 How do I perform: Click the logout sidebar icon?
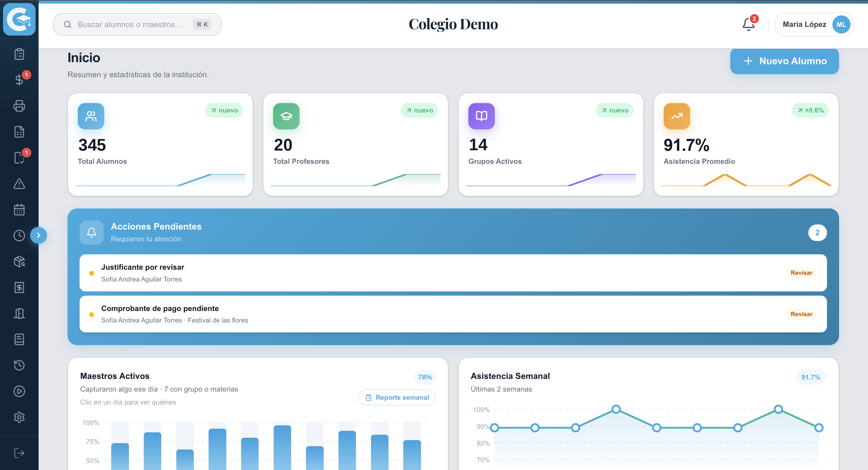pyautogui.click(x=19, y=453)
